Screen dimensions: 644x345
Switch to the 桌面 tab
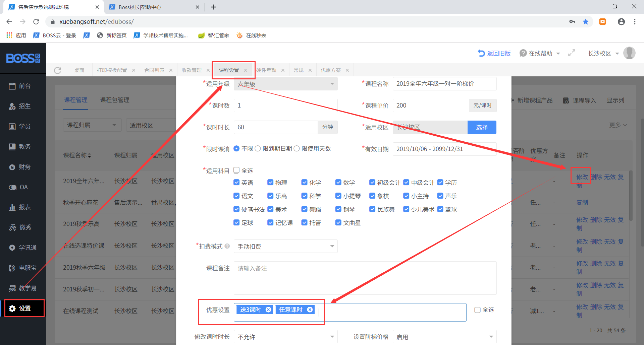click(x=79, y=70)
